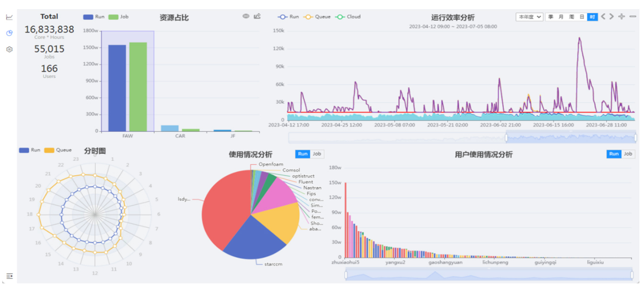Click the tallest purple peak near 120k
Viewport: 644px width, 297px height.
(x=579, y=38)
